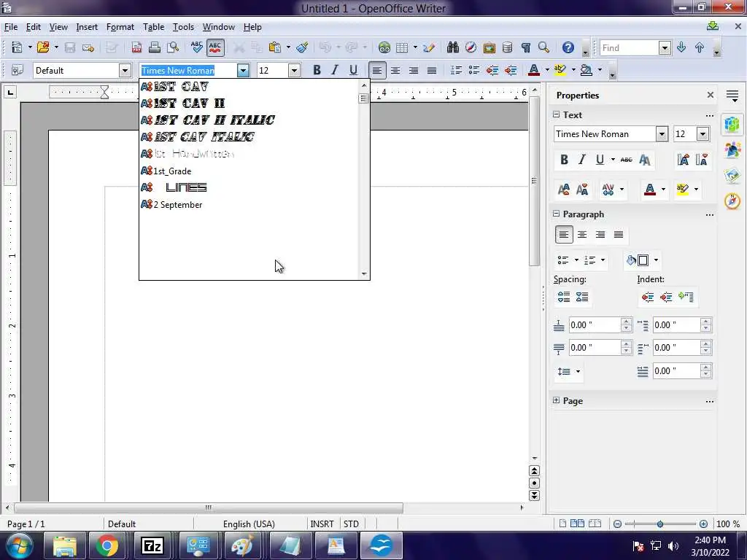Open Page Preview icon
Screen dimensions: 747x560
(x=173, y=47)
